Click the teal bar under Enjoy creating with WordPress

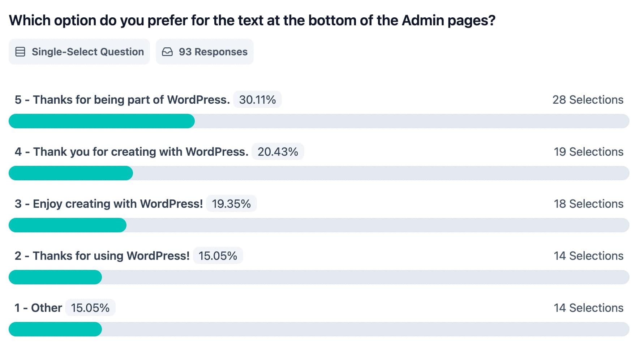point(68,225)
